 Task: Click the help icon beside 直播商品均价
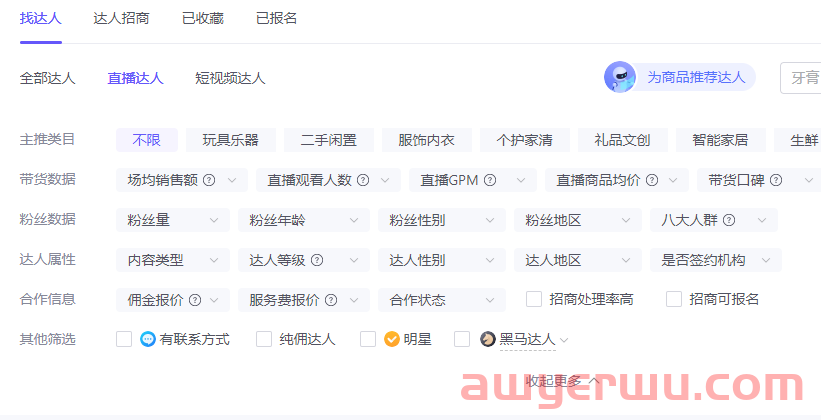(x=652, y=180)
